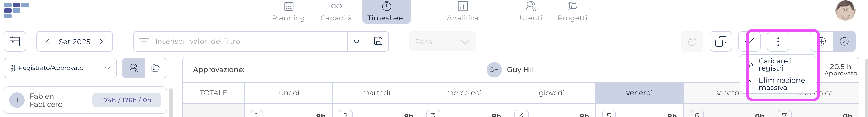
Task: Save the current filter
Action: [378, 41]
